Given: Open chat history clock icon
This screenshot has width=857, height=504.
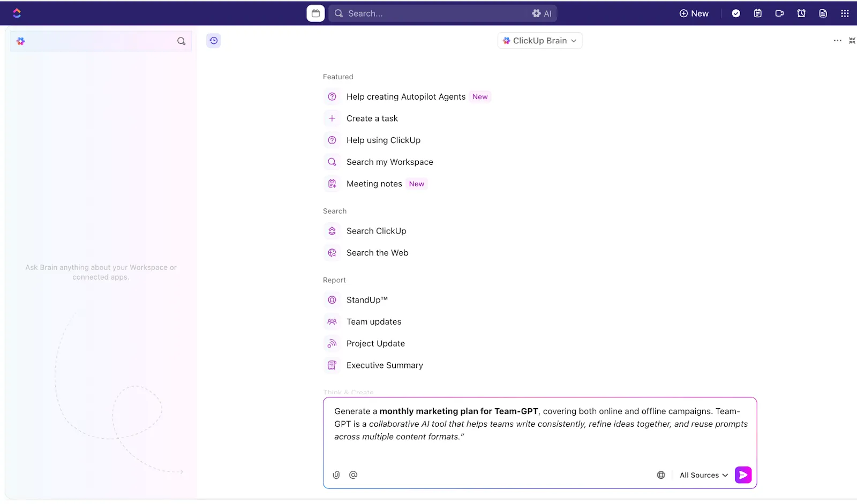Looking at the screenshot, I should click(214, 41).
